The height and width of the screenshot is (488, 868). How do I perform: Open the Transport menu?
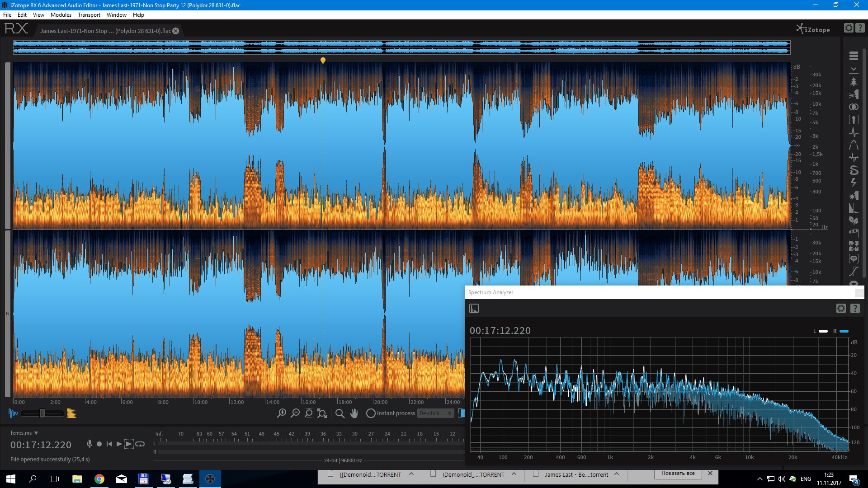[89, 15]
